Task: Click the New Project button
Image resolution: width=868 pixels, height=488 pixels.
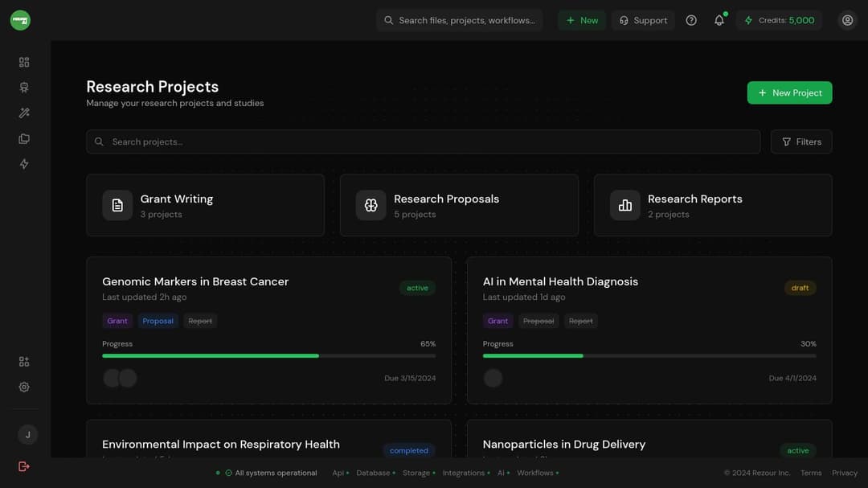Action: pyautogui.click(x=789, y=93)
